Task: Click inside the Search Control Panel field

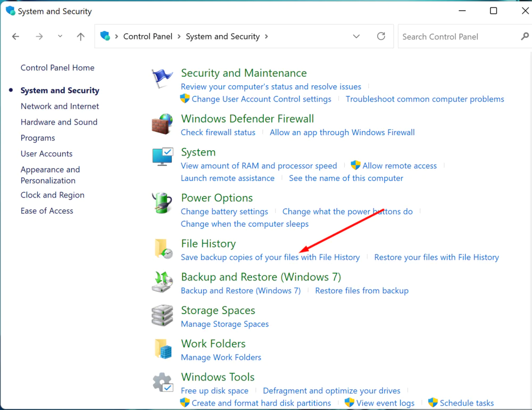Action: click(x=458, y=36)
